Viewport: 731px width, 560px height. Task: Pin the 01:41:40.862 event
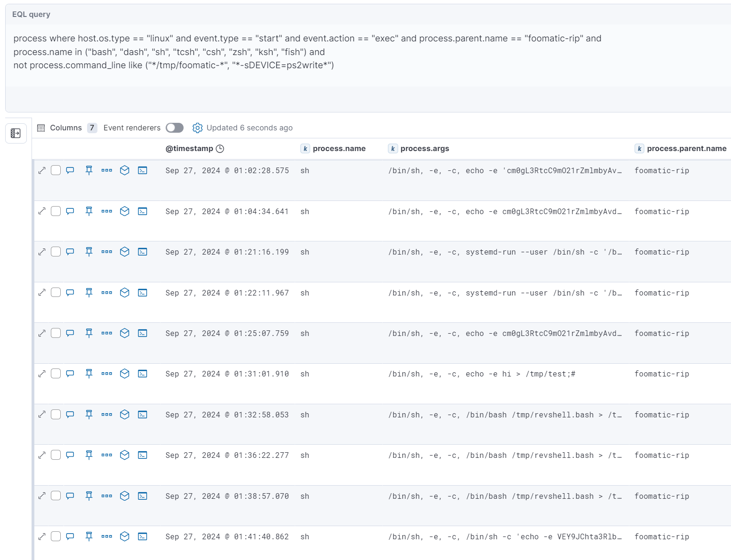(89, 536)
